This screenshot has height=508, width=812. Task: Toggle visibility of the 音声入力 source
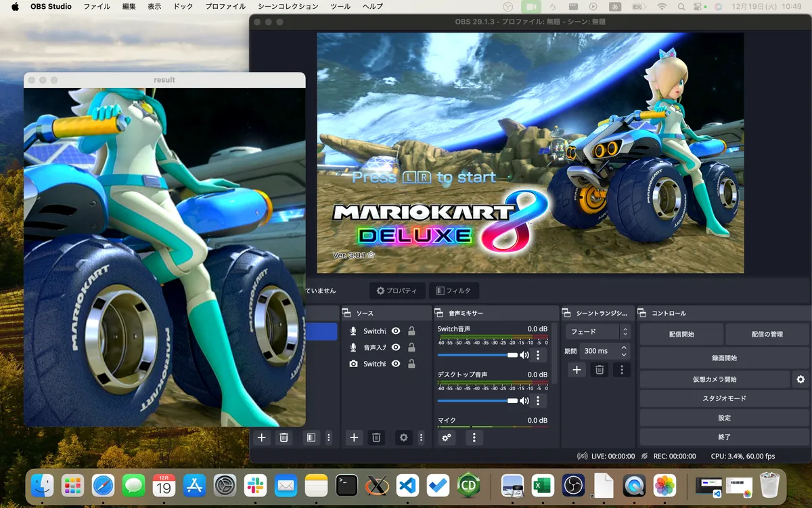pos(396,347)
